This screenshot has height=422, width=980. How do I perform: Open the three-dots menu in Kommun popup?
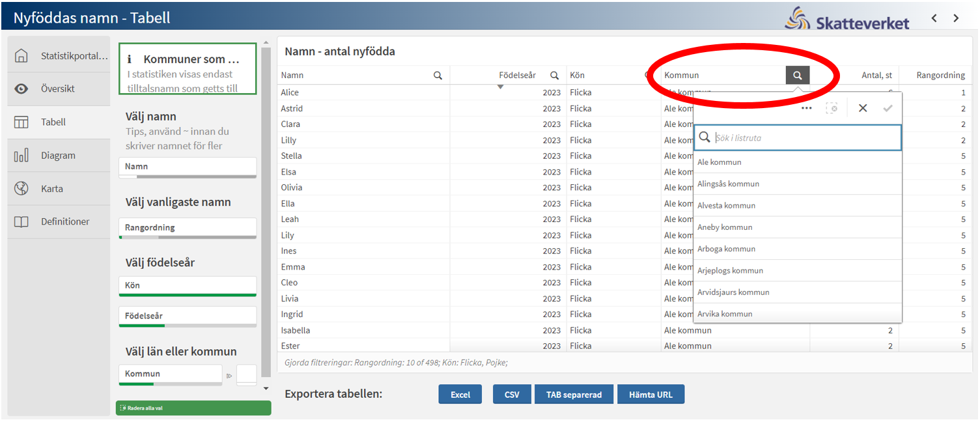(806, 108)
